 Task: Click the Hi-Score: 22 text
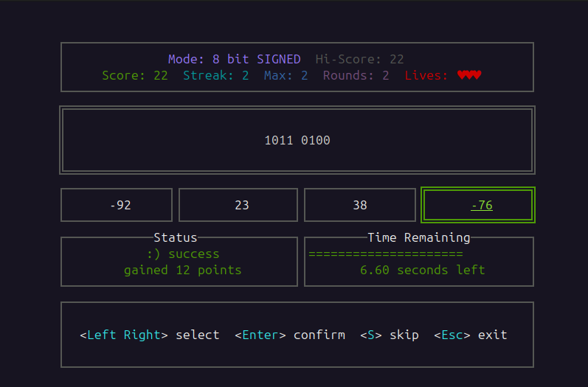(359, 59)
